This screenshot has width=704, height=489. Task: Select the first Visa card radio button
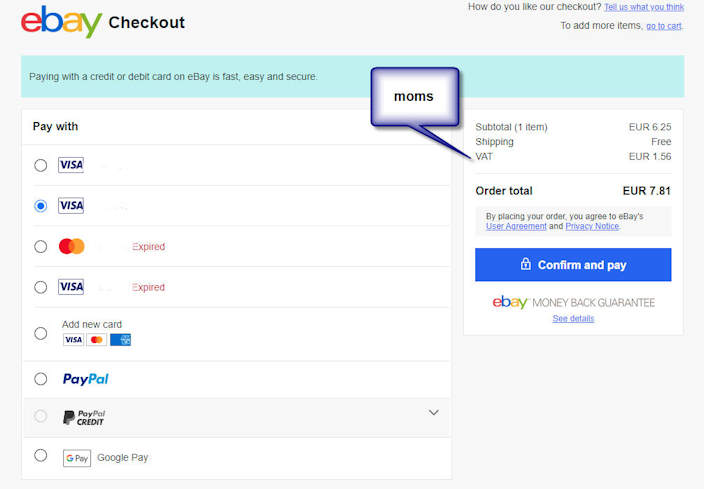[40, 165]
